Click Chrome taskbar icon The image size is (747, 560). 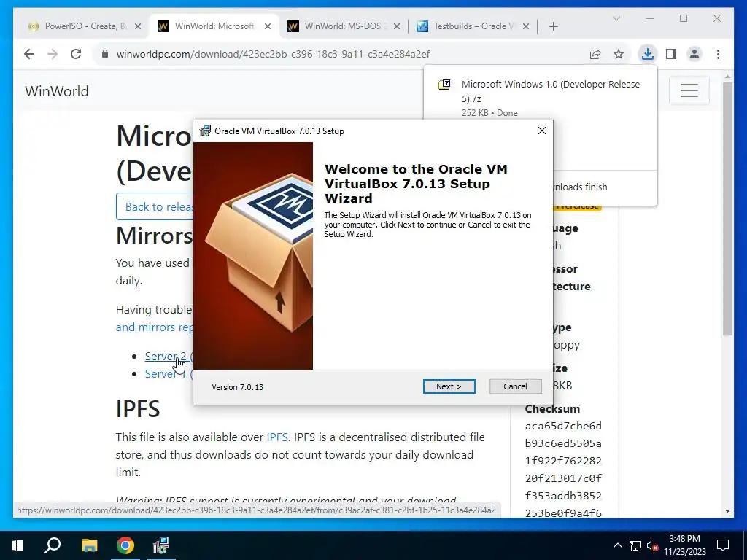pyautogui.click(x=125, y=545)
